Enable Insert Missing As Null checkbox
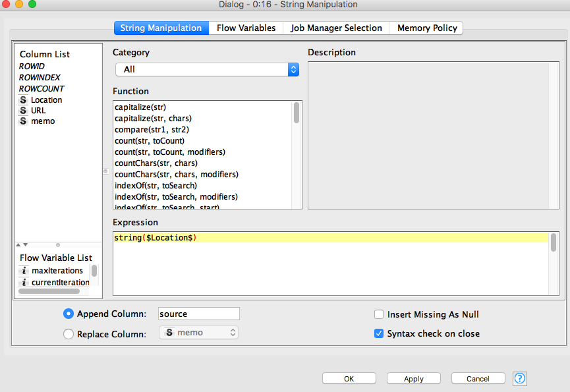 [x=379, y=314]
